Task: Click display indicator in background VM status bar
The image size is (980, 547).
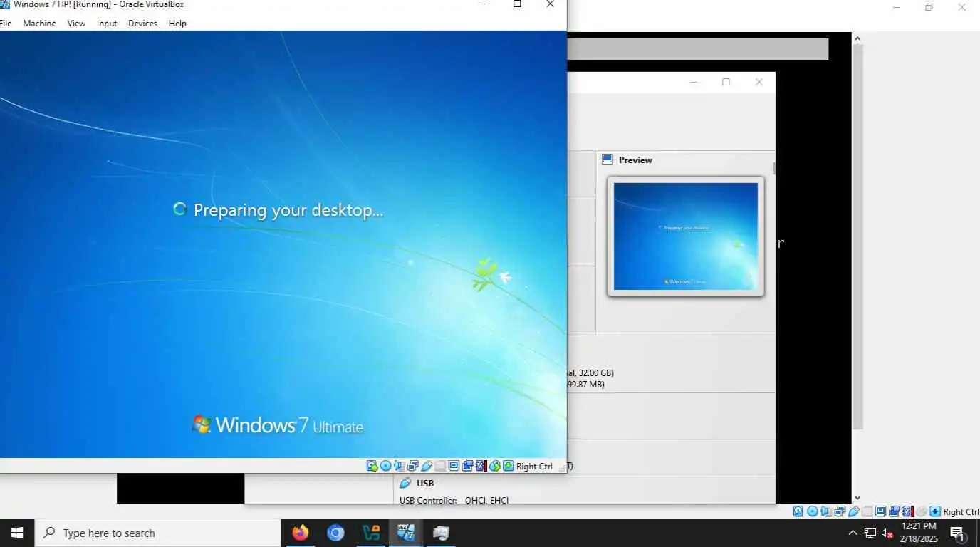Action: point(881,511)
